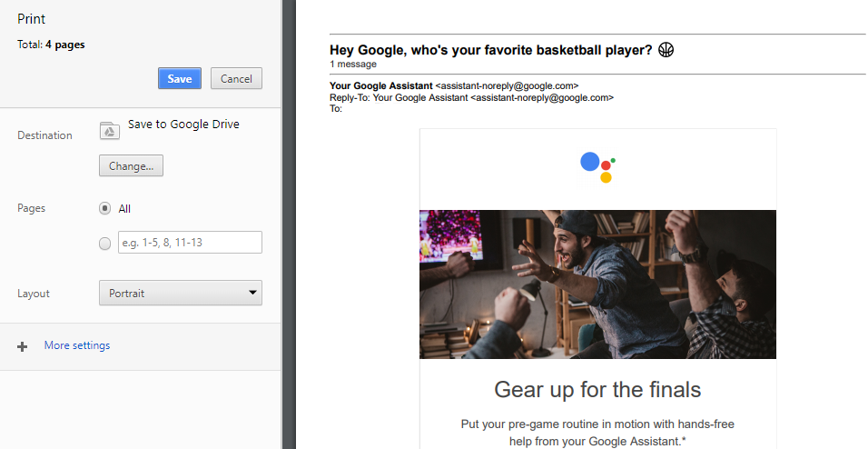The width and height of the screenshot is (868, 449).
Task: Click the 'Total: 4 pages' text
Action: pyautogui.click(x=51, y=45)
